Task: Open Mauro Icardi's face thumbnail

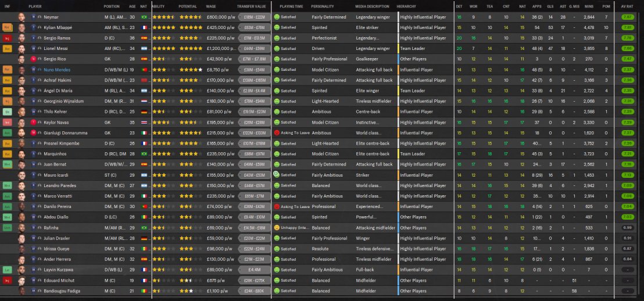Action: (22, 175)
